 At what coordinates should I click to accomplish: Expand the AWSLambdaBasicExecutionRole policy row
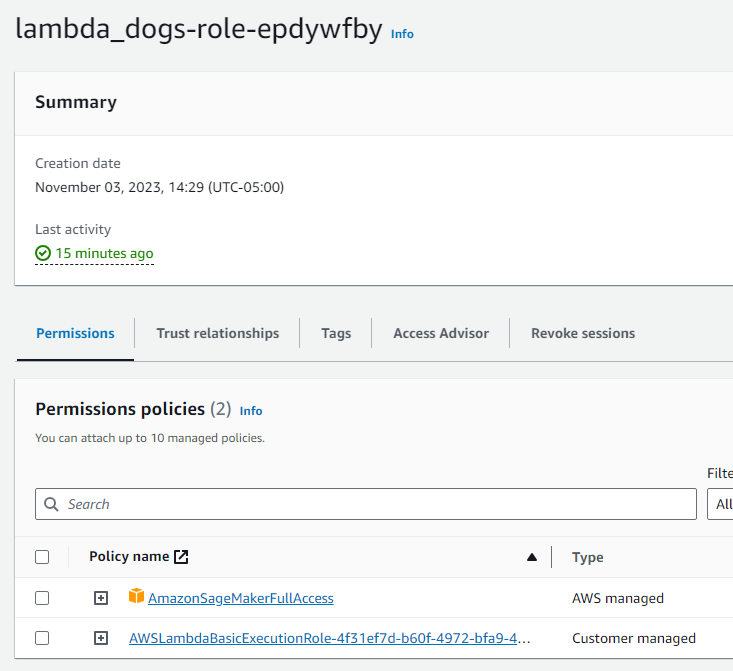point(100,638)
